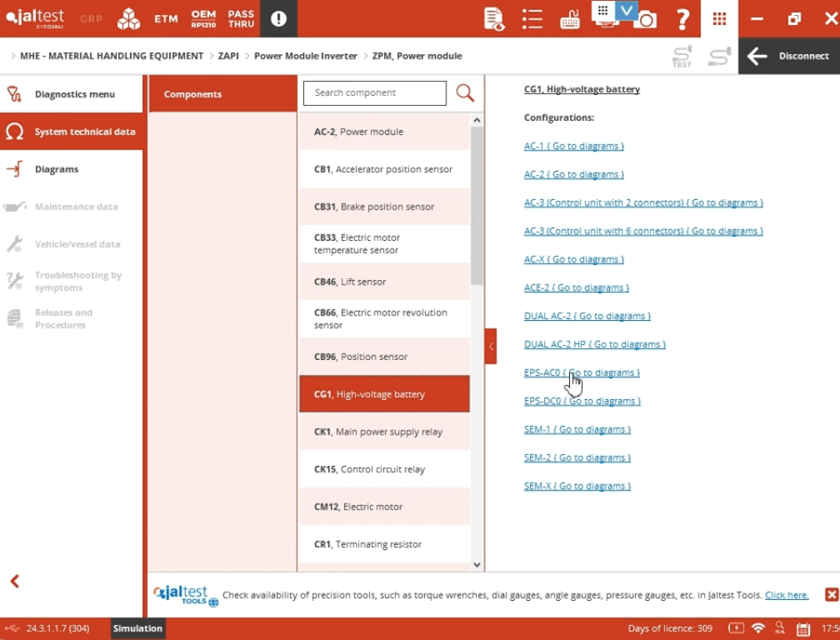This screenshot has width=840, height=640.
Task: Open SEM-2 Go to diagrams link
Action: point(577,457)
